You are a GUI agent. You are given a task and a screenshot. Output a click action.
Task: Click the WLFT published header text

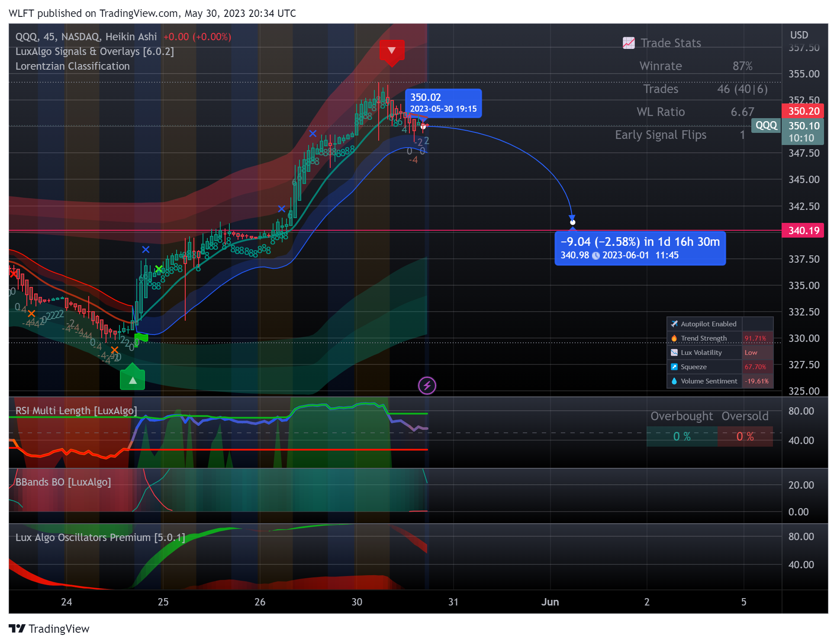tap(152, 13)
